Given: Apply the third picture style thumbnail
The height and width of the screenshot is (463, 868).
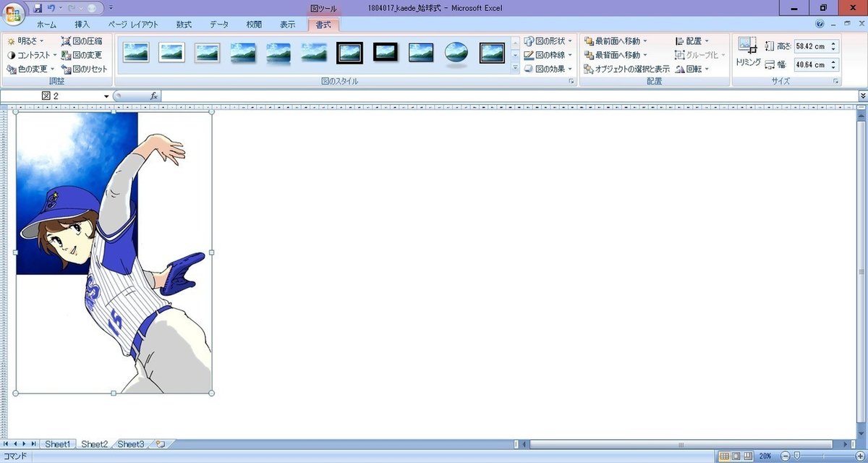Looking at the screenshot, I should coord(207,53).
